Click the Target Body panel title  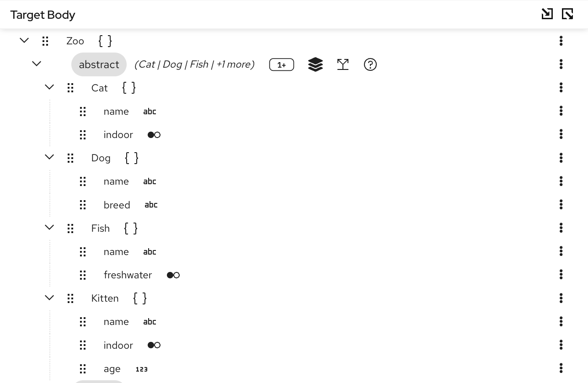click(43, 15)
